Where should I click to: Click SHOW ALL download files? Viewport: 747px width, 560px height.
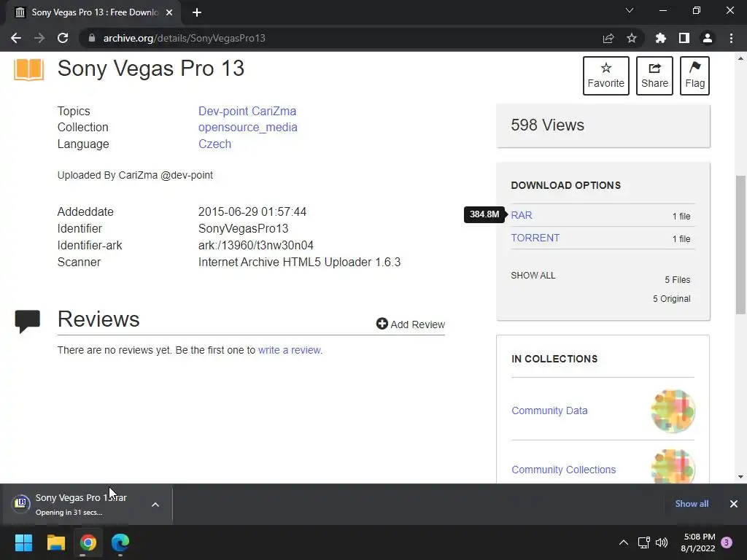(533, 275)
